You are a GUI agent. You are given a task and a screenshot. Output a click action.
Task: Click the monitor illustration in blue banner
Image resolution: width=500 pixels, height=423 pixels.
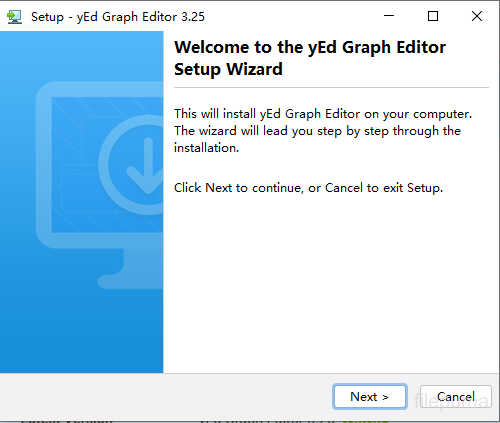click(100, 185)
